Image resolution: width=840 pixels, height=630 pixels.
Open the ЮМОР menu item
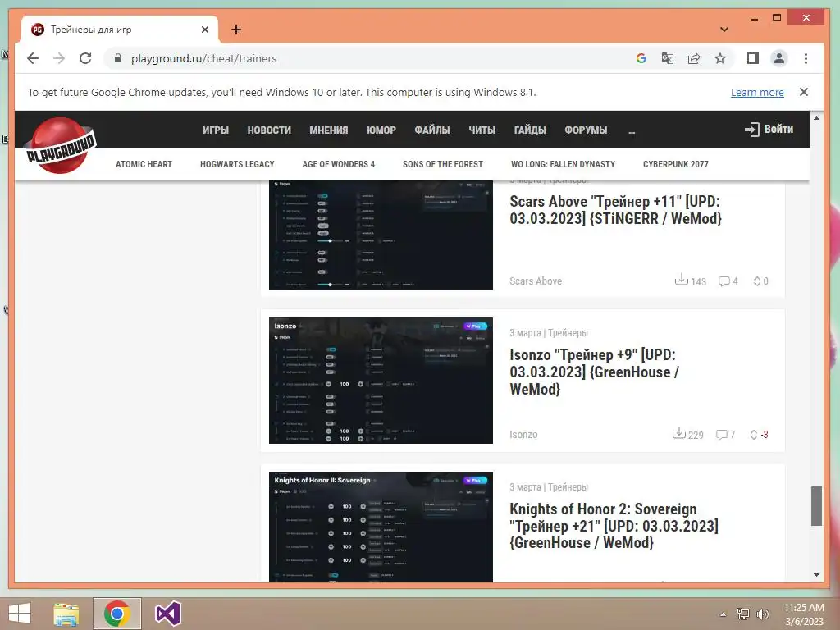[x=381, y=130]
